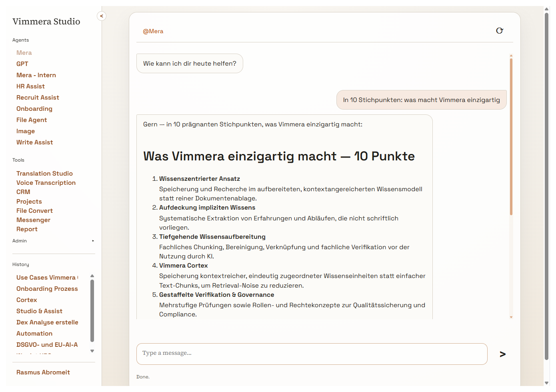
Task: Select the GPT agent
Action: [x=22, y=64]
